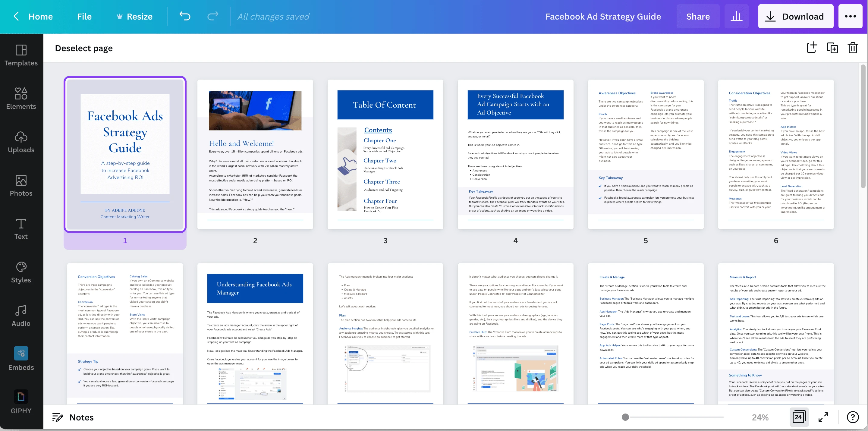
Task: Open the help question mark icon
Action: (853, 417)
